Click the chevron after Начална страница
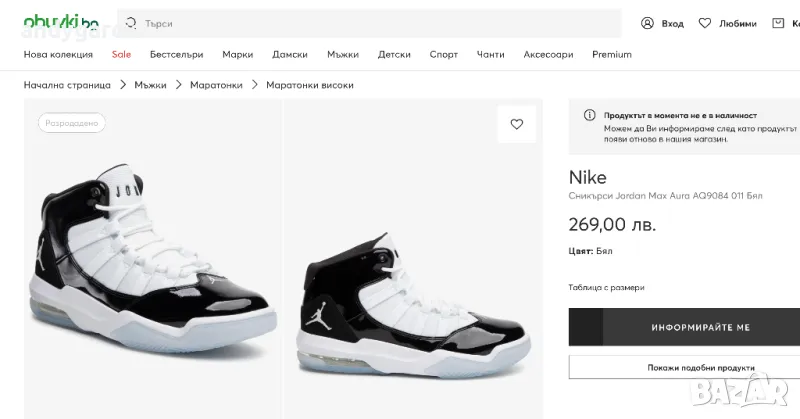Viewport: 800px width, 419px height. (x=122, y=85)
